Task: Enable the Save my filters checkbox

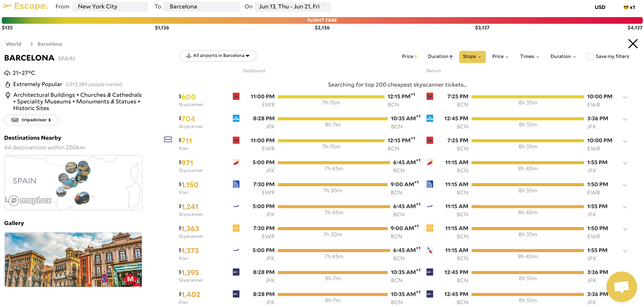Action: pos(590,56)
